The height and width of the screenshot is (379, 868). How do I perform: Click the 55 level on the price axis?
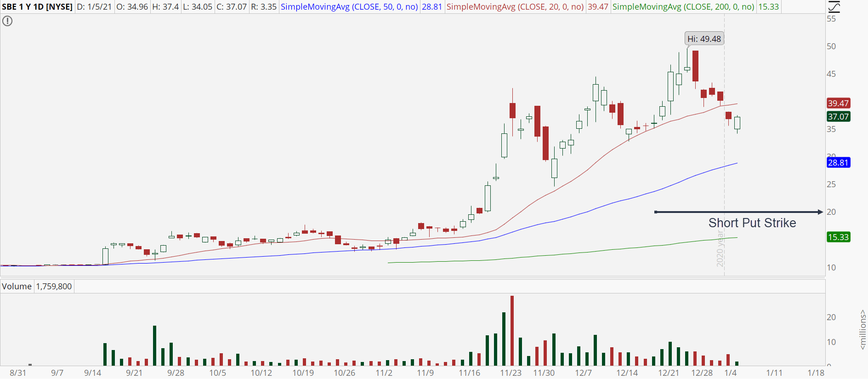(831, 19)
